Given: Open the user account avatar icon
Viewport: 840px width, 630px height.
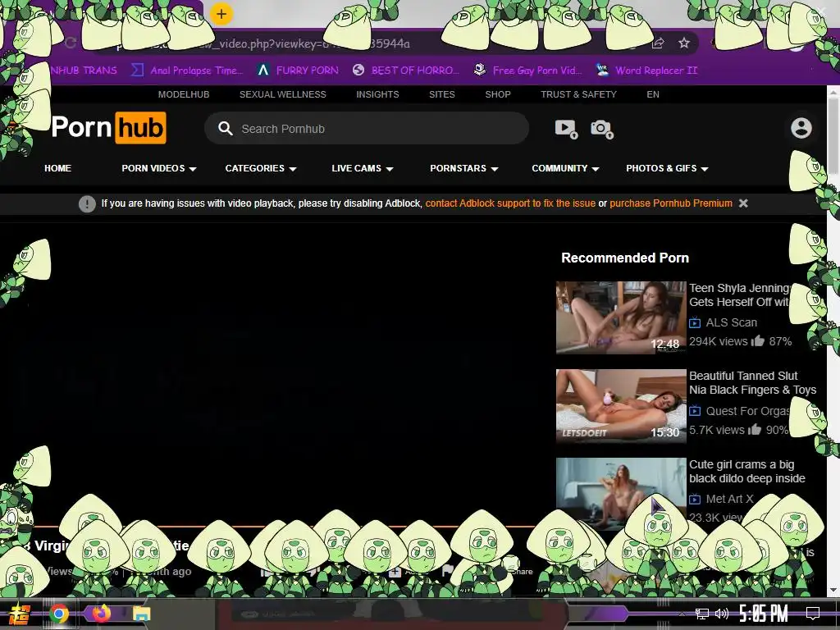Looking at the screenshot, I should point(801,128).
